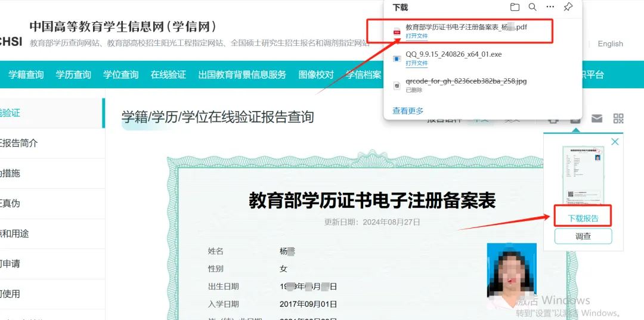Click the 姓名 field label

click(216, 251)
